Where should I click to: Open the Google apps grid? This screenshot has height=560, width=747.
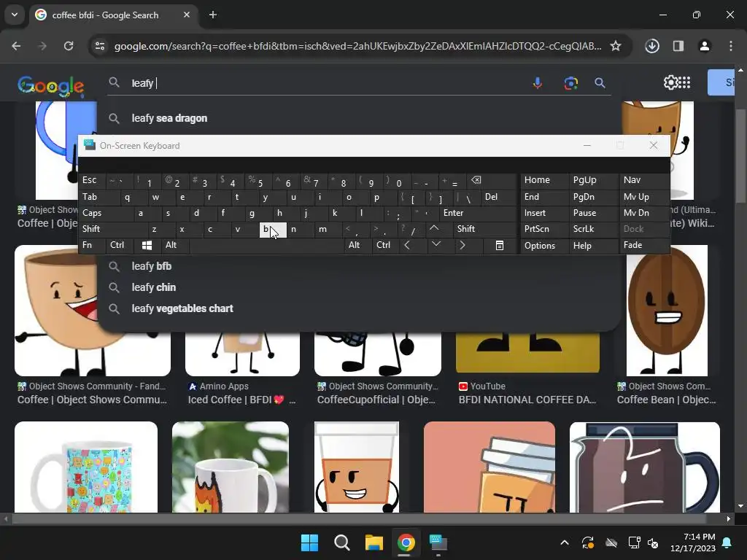[x=684, y=82]
